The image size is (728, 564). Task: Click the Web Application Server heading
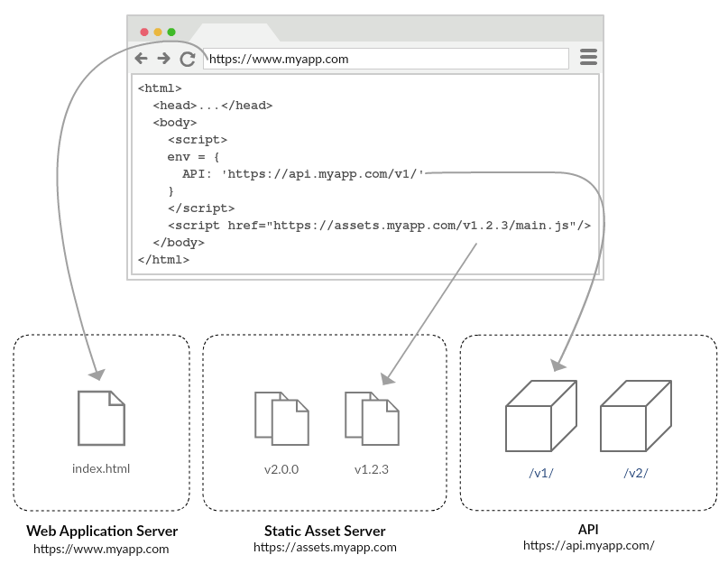[x=102, y=531]
